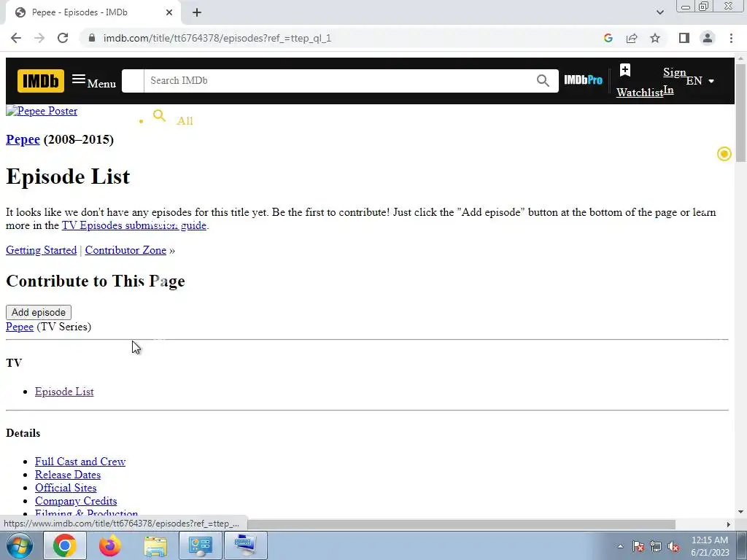Click the horizontal scrollbar right arrow
Viewport: 747px width, 560px height.
pos(728,524)
